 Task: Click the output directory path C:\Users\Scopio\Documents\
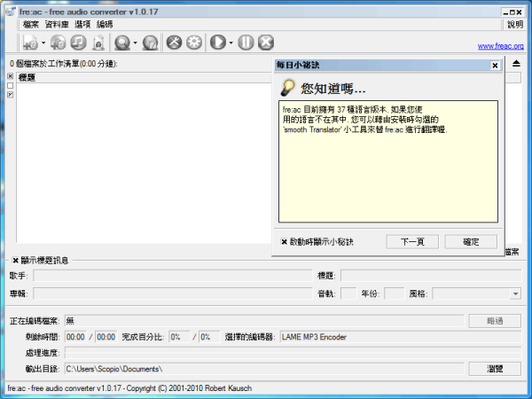(264, 369)
